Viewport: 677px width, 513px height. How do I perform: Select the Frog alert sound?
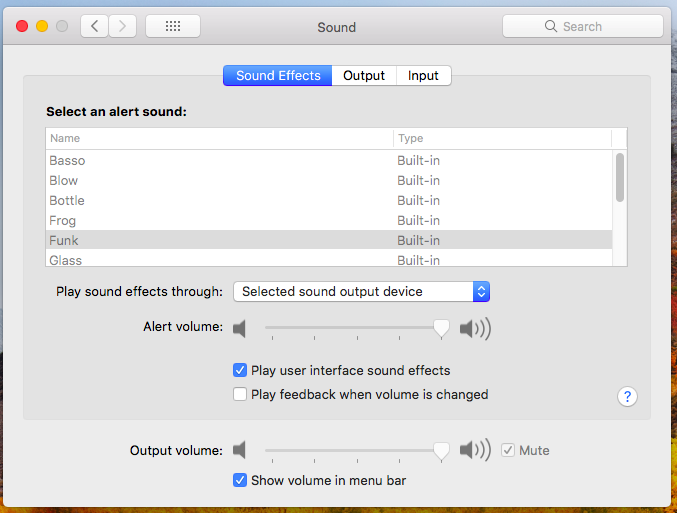pyautogui.click(x=63, y=221)
